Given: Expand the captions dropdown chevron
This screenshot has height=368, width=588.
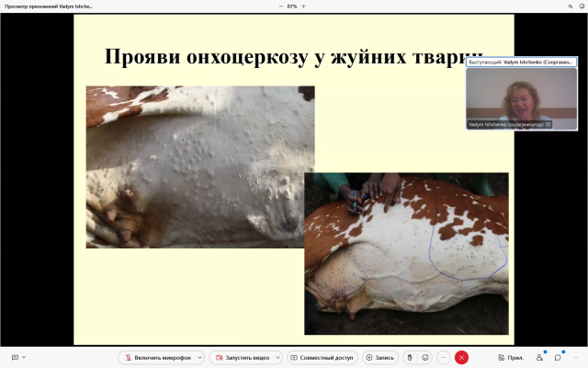Looking at the screenshot, I should click(x=24, y=357).
